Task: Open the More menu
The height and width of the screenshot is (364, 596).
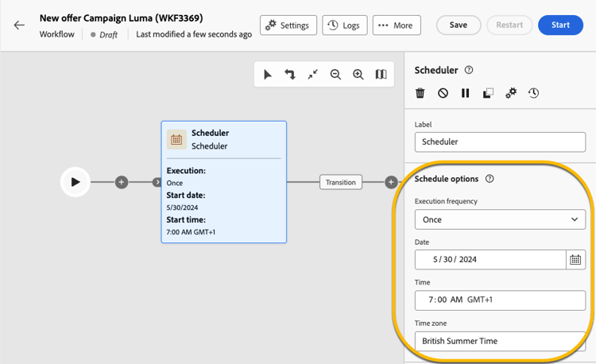Action: click(397, 25)
